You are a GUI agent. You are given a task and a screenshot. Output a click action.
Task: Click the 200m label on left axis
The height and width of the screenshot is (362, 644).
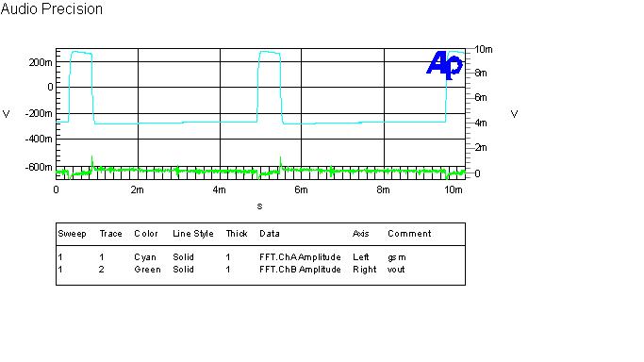[41, 62]
